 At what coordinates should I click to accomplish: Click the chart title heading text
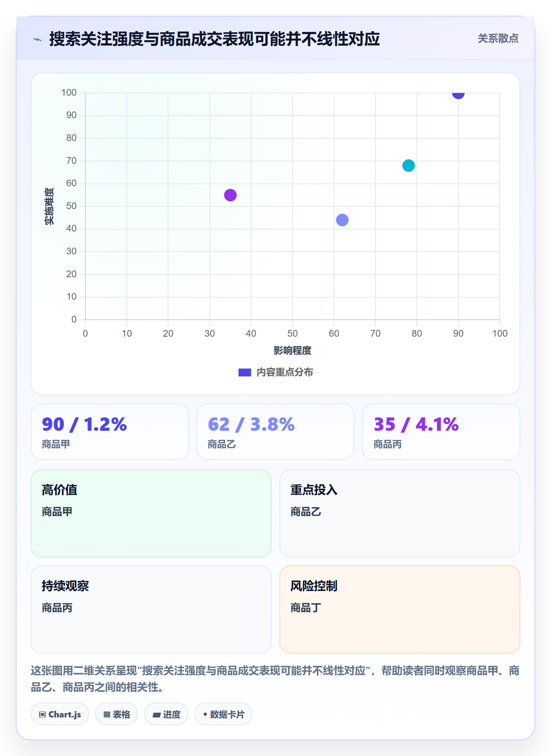[214, 39]
